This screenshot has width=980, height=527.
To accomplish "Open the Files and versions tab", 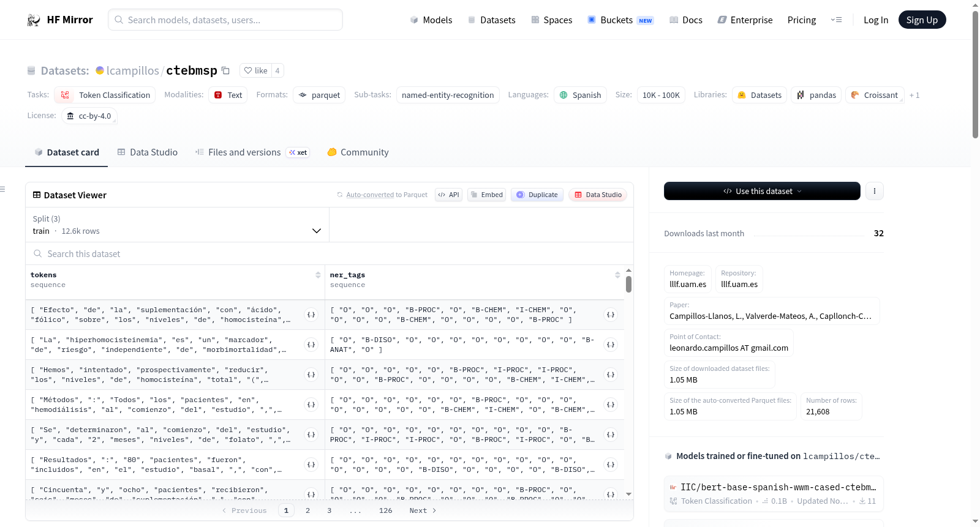I will pos(252,152).
